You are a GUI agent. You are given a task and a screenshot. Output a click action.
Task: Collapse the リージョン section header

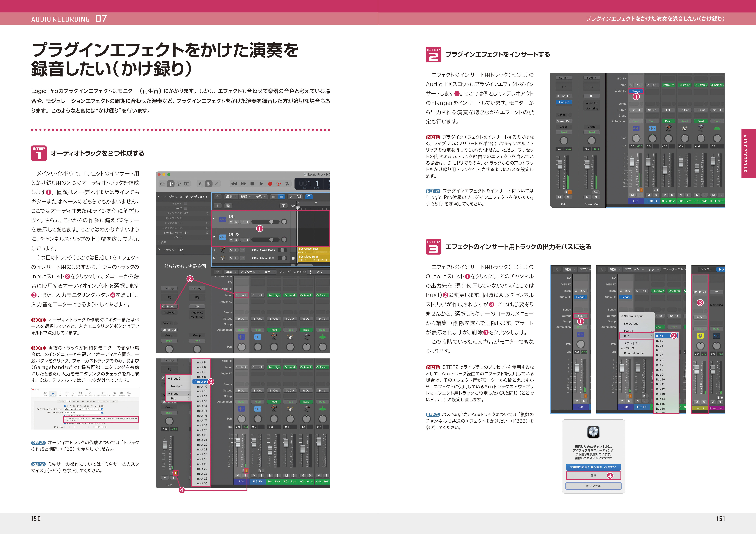(159, 197)
